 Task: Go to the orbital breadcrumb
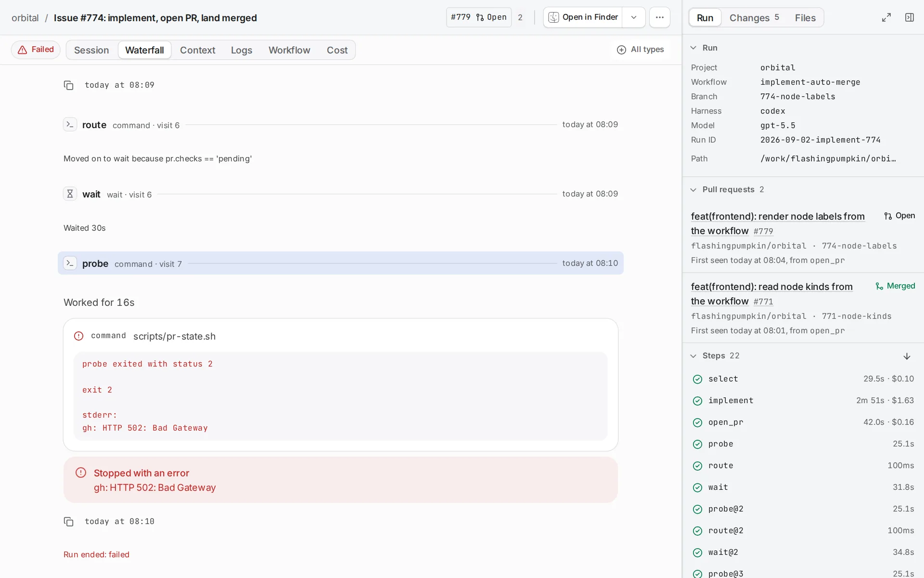25,18
